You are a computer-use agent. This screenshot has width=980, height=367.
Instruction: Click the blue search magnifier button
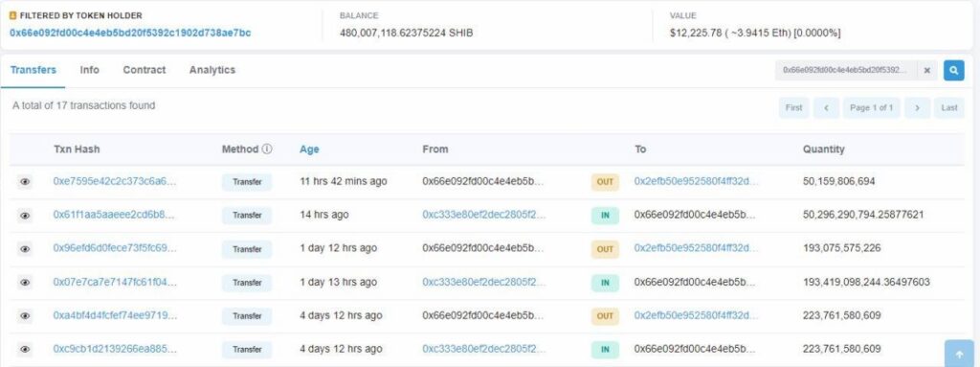[953, 71]
